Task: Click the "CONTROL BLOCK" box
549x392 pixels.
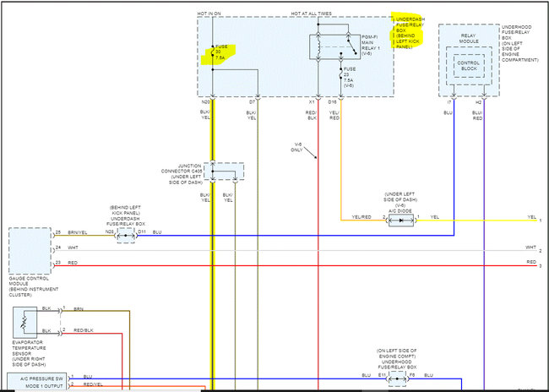Action: click(x=469, y=66)
